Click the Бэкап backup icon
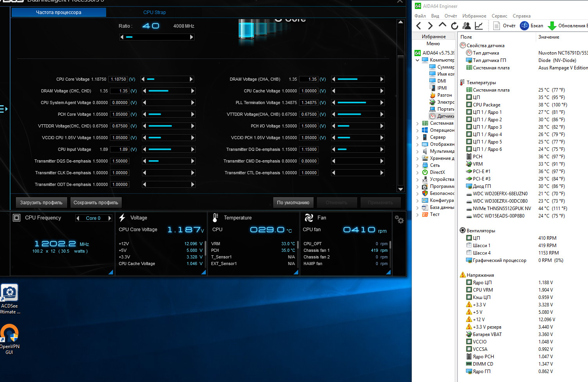Image resolution: width=588 pixels, height=382 pixels. pos(525,26)
